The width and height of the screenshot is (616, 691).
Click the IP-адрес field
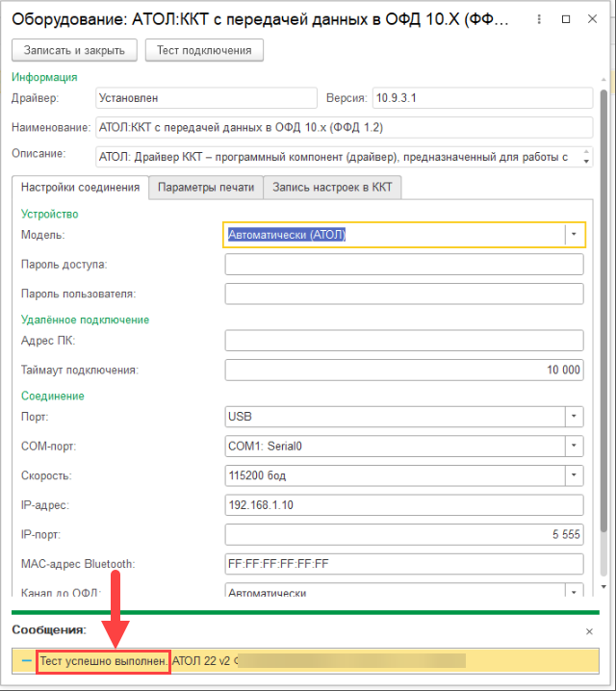point(404,505)
